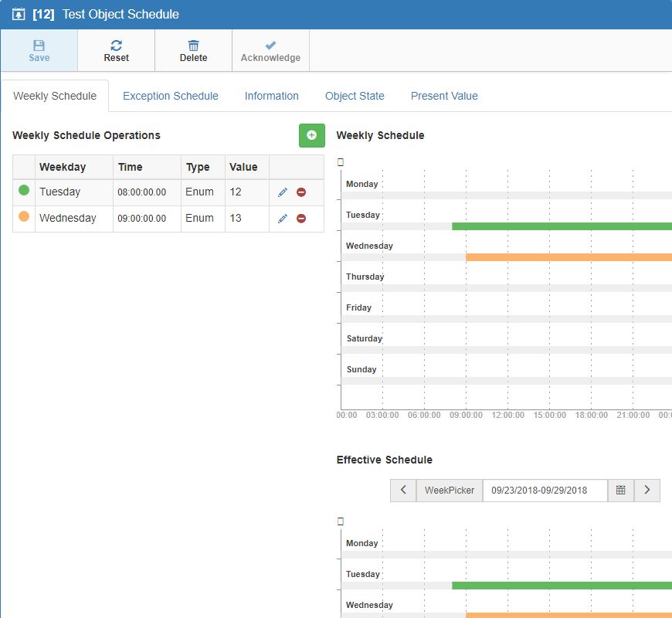Reset the schedule changes
Viewport: 672px width, 618px height.
pos(116,51)
